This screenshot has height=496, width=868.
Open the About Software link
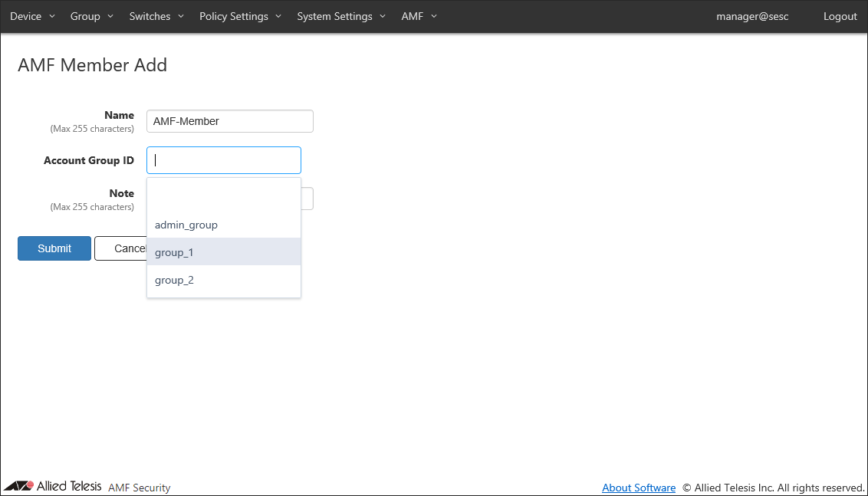[x=639, y=488]
